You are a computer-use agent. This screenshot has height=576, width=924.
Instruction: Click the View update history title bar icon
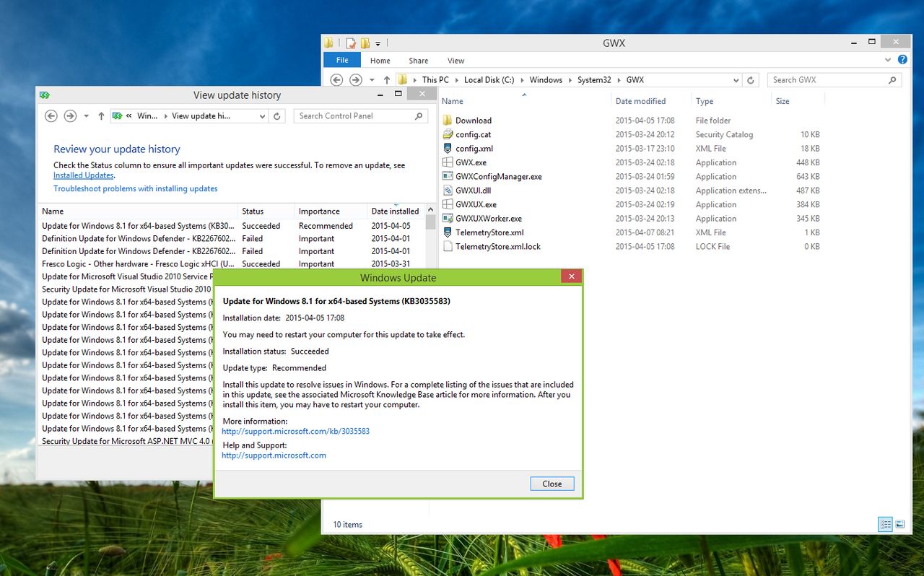(x=45, y=95)
